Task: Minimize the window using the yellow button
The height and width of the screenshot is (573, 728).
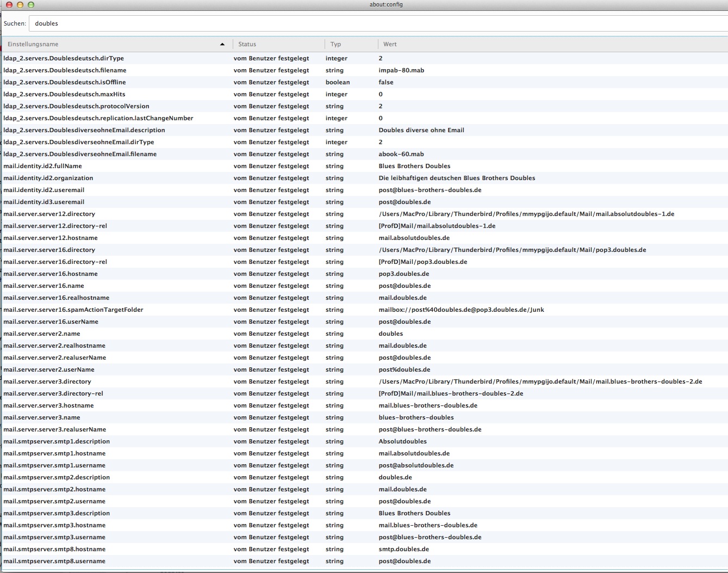Action: point(20,5)
